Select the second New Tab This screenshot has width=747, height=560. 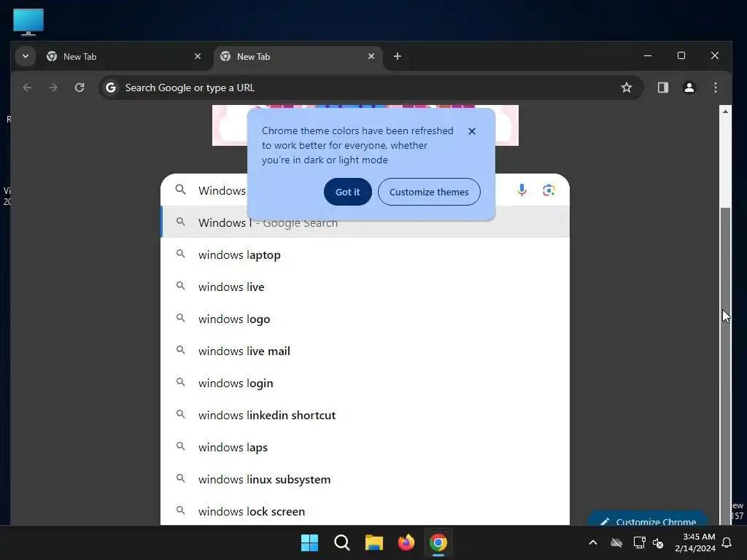pyautogui.click(x=298, y=56)
